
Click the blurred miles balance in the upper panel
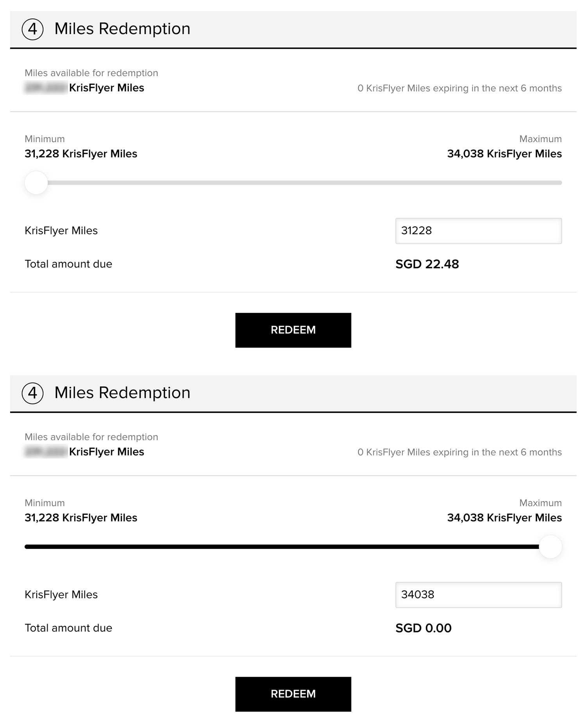(46, 88)
